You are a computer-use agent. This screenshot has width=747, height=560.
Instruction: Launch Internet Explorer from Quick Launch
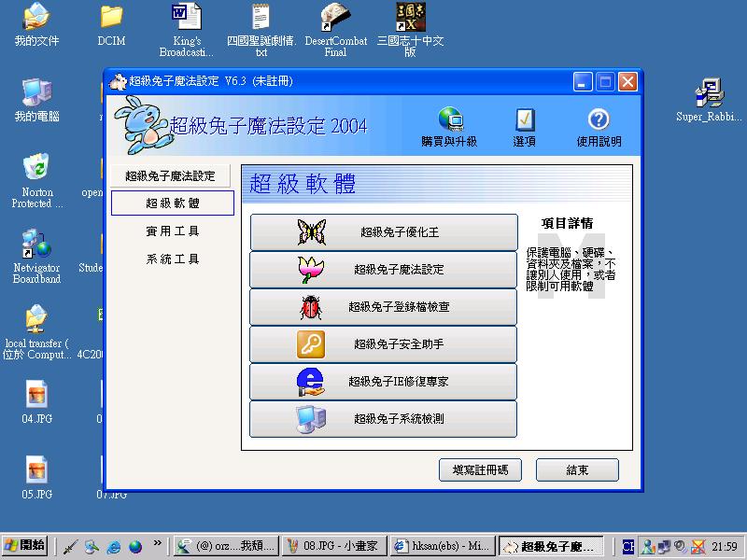pyautogui.click(x=114, y=546)
